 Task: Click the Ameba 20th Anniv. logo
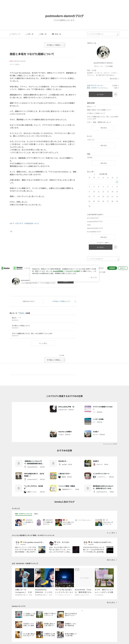[18, 268]
